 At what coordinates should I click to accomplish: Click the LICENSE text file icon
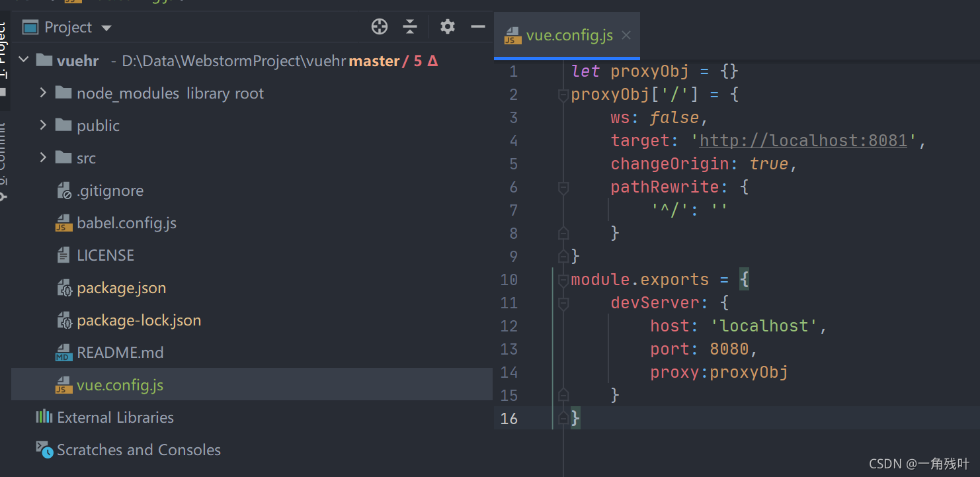63,255
